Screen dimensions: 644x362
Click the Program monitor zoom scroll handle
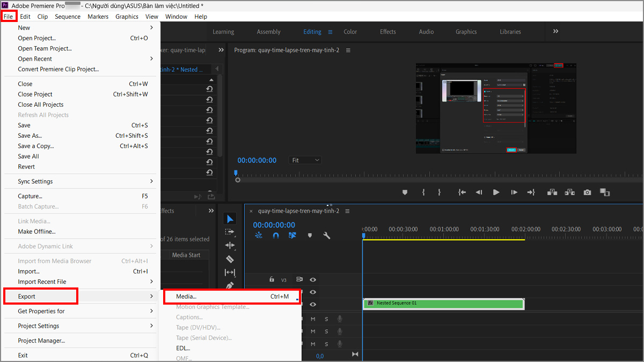(238, 180)
